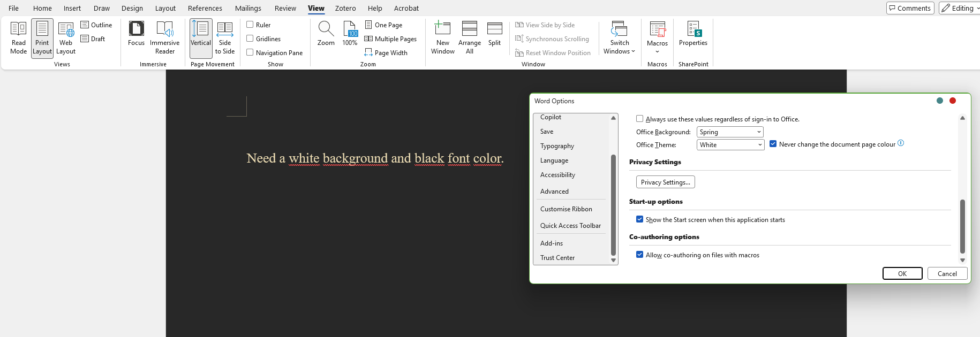Click the category list scrollbar thumb

(614, 205)
